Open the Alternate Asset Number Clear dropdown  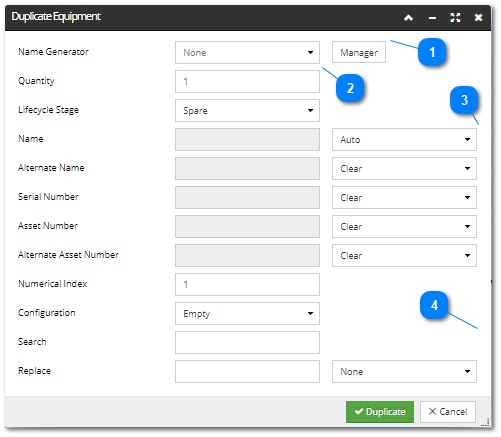404,255
